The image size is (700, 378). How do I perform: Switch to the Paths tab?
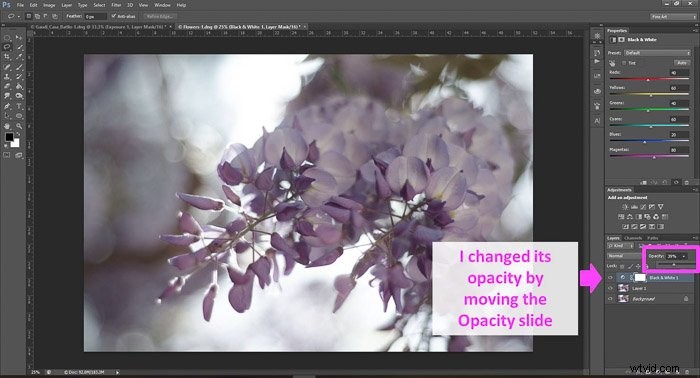coord(653,238)
